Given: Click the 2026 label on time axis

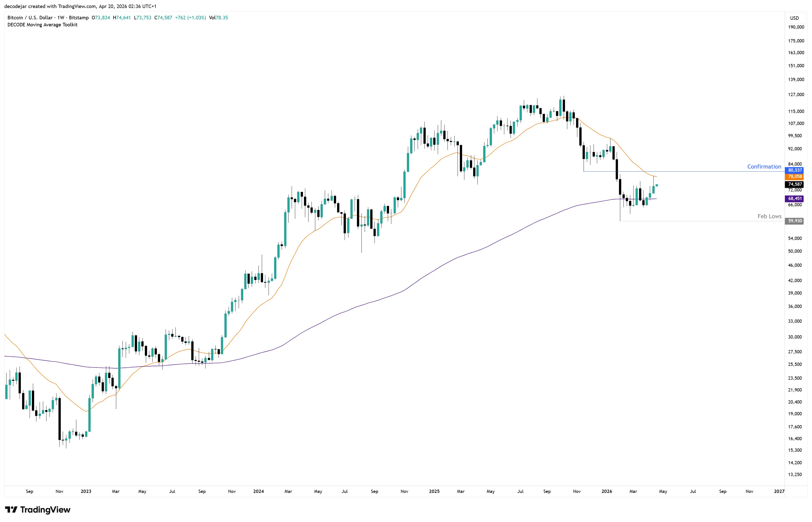Looking at the screenshot, I should coord(606,491).
